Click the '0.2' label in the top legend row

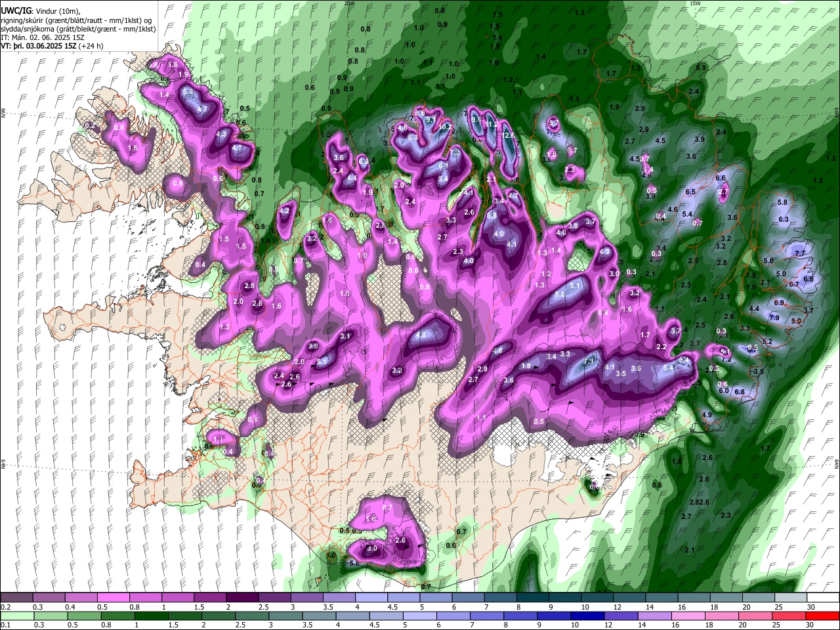point(5,607)
